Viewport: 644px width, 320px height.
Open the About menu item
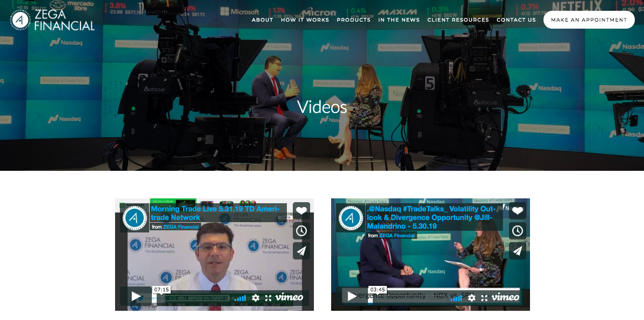pyautogui.click(x=263, y=20)
